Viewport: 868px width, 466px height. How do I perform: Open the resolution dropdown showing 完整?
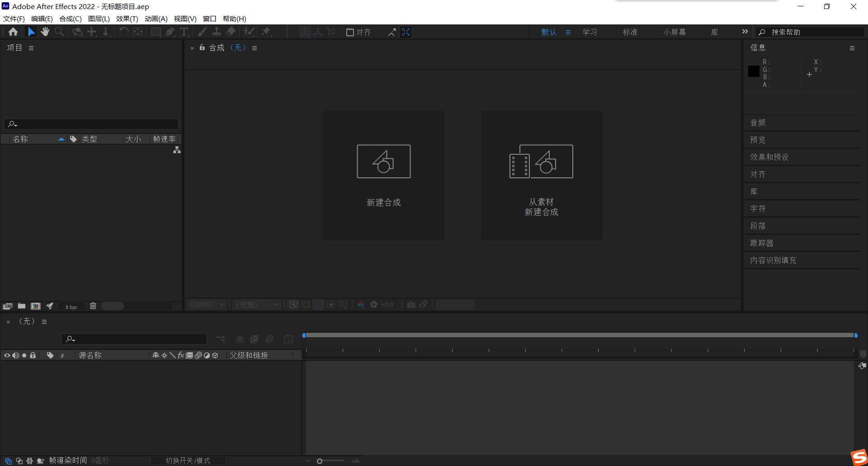tap(257, 304)
